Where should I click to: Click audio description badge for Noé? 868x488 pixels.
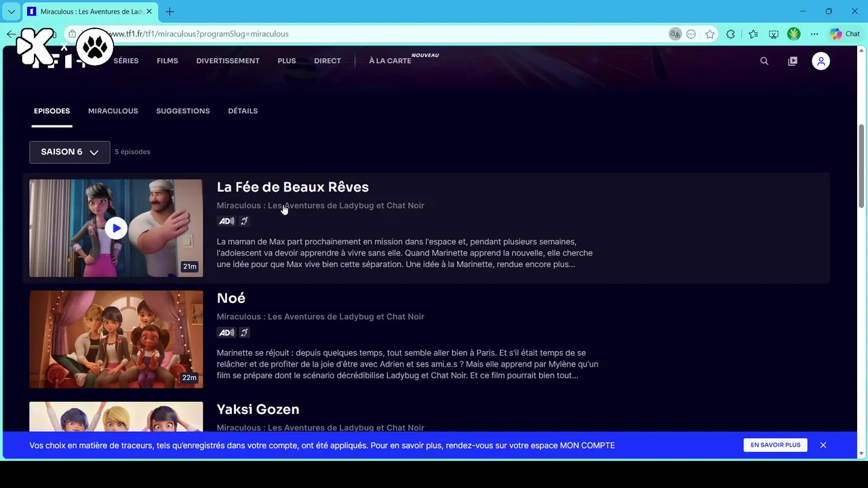(x=226, y=332)
